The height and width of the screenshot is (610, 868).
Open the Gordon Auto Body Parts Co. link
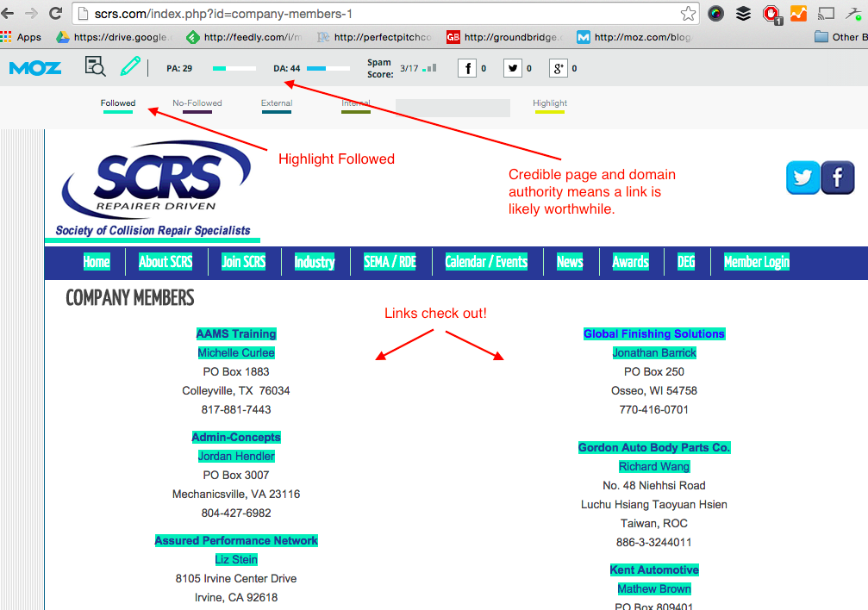(x=654, y=447)
